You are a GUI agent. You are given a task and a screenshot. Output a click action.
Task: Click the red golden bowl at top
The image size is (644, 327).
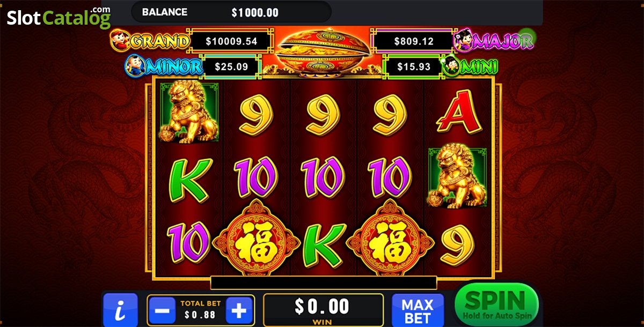tap(323, 50)
